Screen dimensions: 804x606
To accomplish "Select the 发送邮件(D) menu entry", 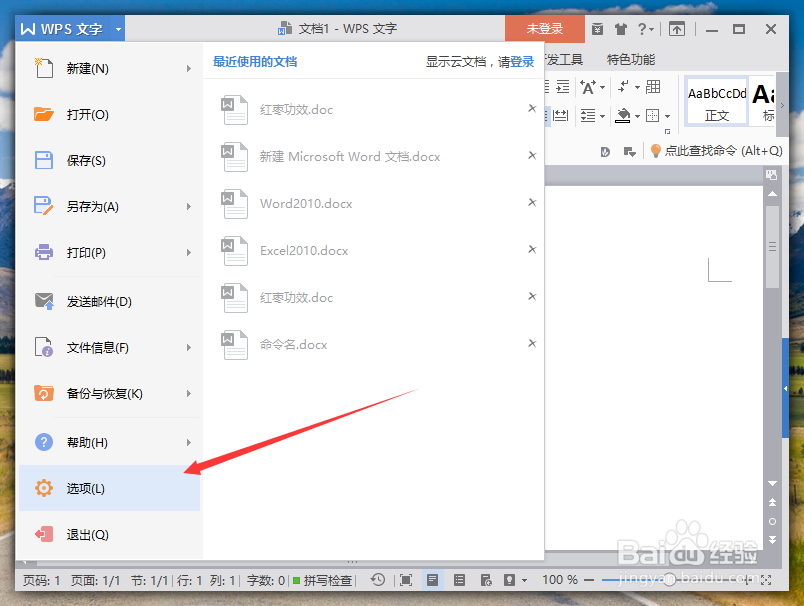I will tap(109, 301).
